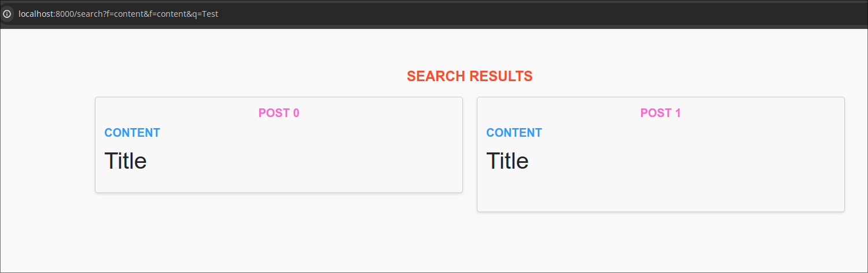Click the site information icon in address bar

tap(7, 14)
